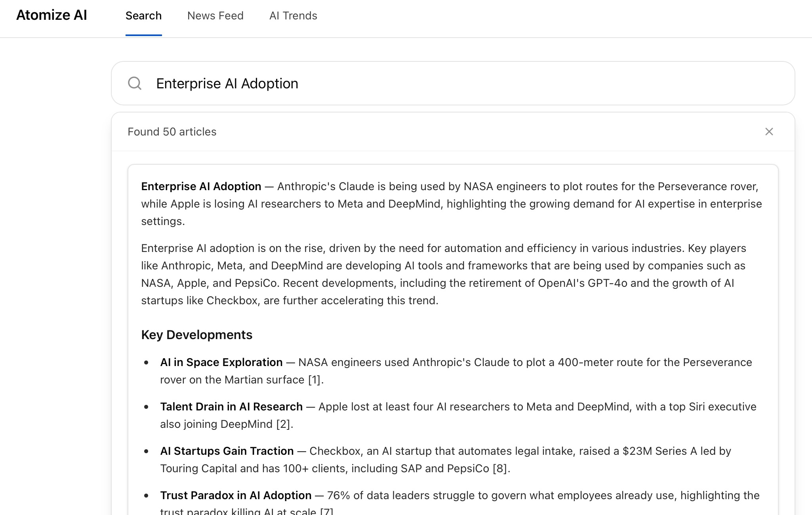Screen dimensions: 812x515
Task: Click AI Startups Gain Traction title
Action: [227, 451]
